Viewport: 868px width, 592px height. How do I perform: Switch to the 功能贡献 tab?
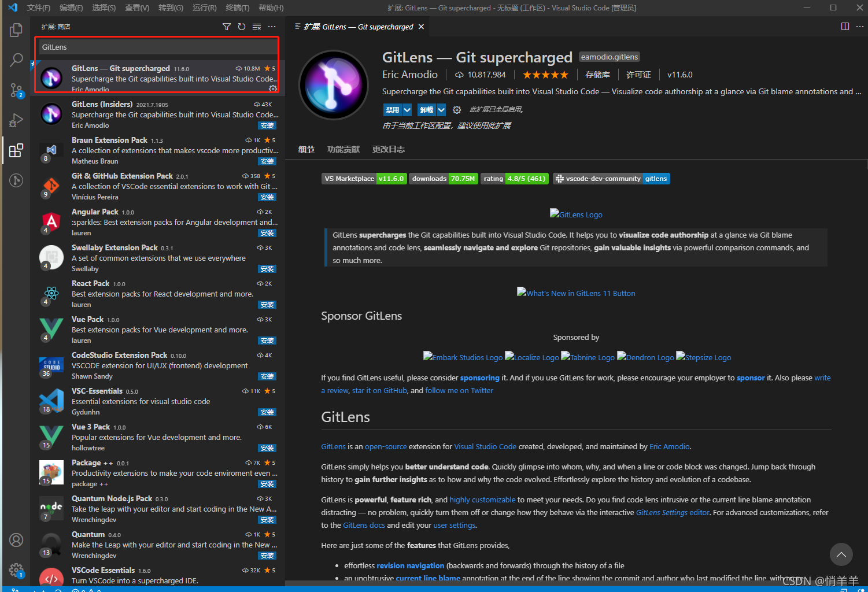coord(343,149)
